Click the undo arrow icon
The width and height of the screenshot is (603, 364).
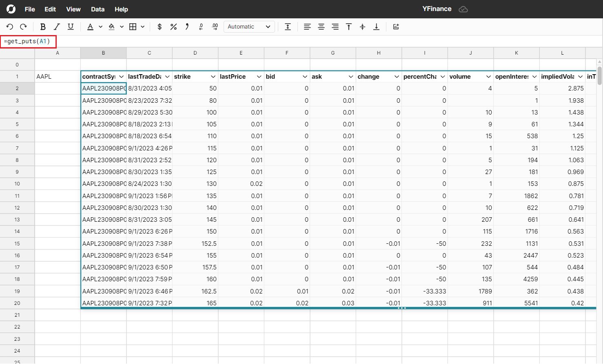(10, 27)
